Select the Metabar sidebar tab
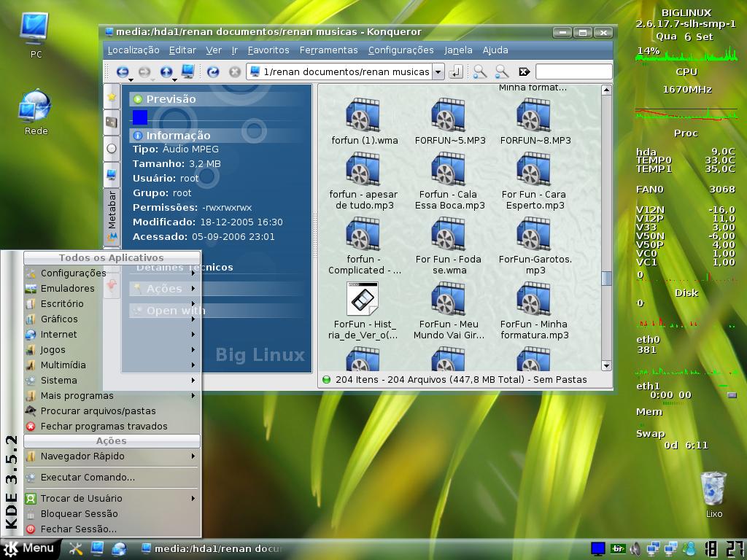747x560 pixels. tap(112, 216)
